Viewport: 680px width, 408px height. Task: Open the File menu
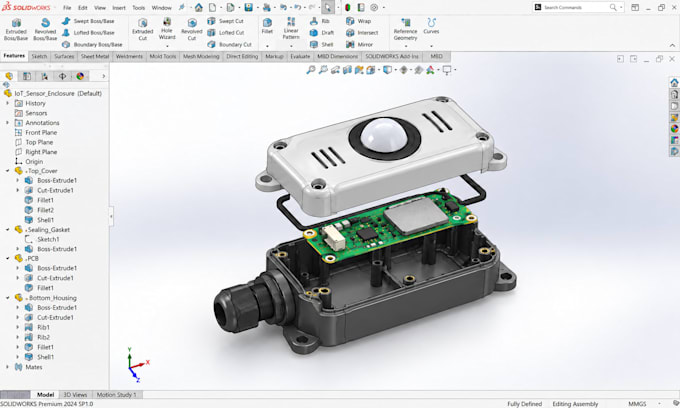tap(67, 8)
